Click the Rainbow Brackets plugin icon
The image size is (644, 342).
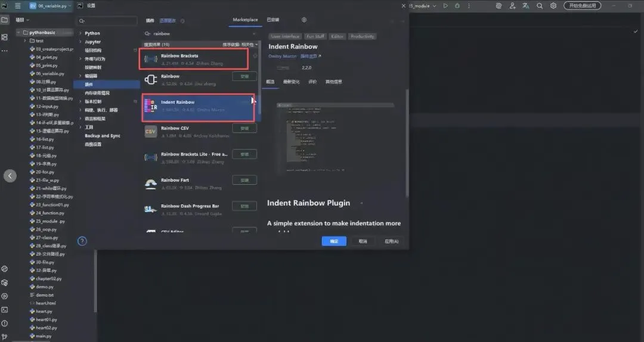click(x=151, y=59)
